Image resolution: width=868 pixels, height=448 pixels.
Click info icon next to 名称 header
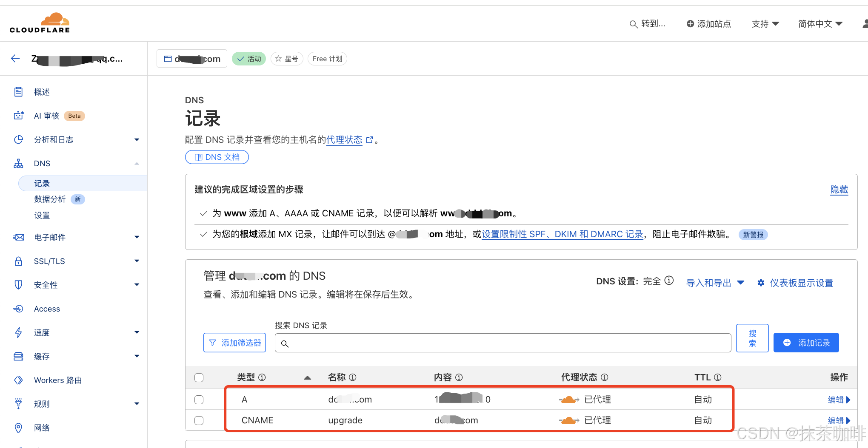353,377
